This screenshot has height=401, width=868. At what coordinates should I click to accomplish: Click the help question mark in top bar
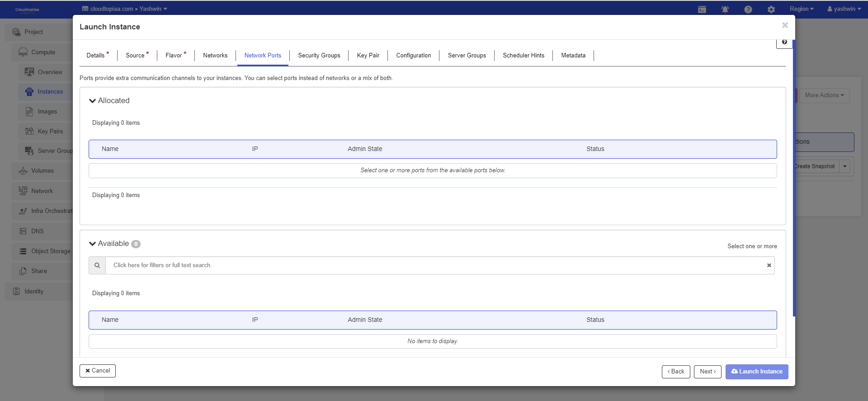748,9
